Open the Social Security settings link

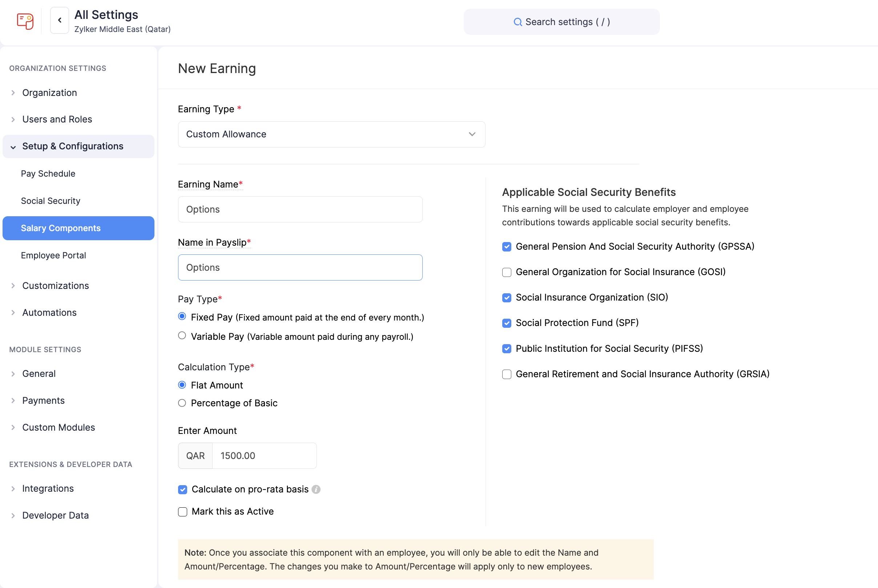tap(51, 201)
